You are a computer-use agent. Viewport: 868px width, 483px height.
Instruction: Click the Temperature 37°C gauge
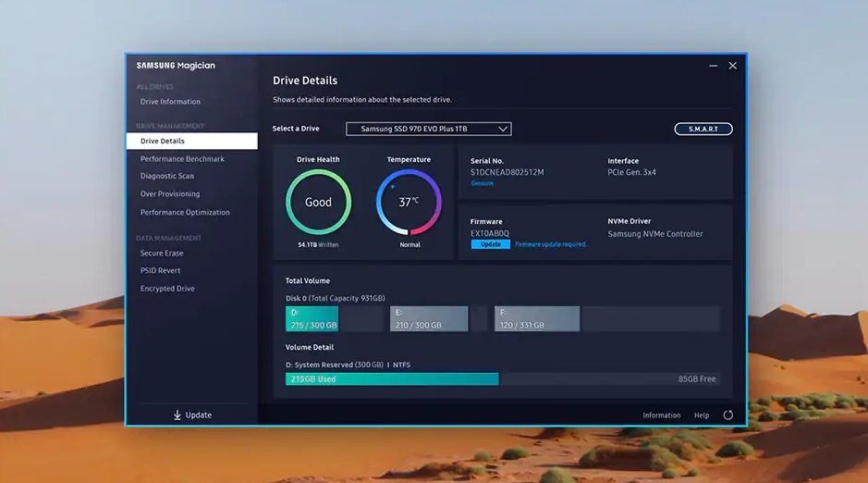[409, 202]
